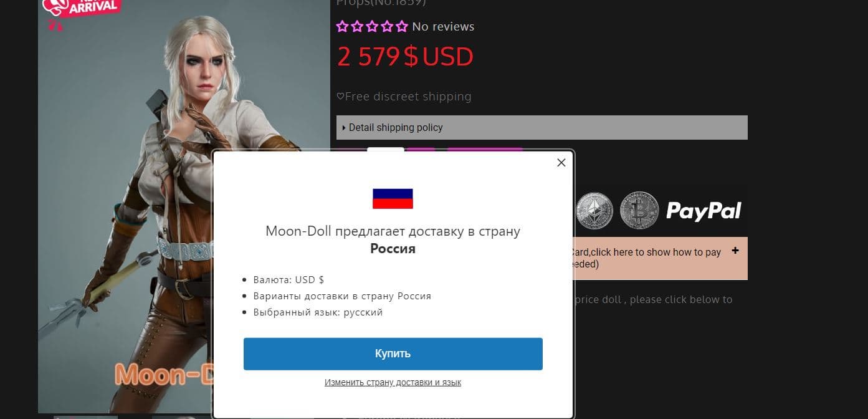
Task: Click the Moon-D watermark on the image
Action: 163,374
